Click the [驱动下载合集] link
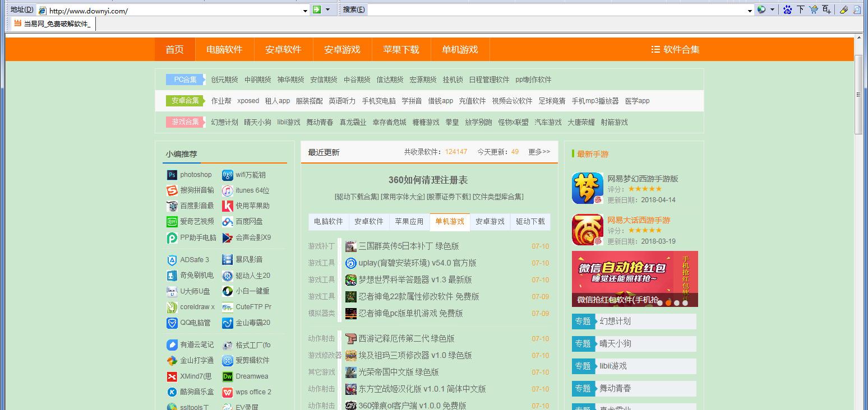 point(357,197)
